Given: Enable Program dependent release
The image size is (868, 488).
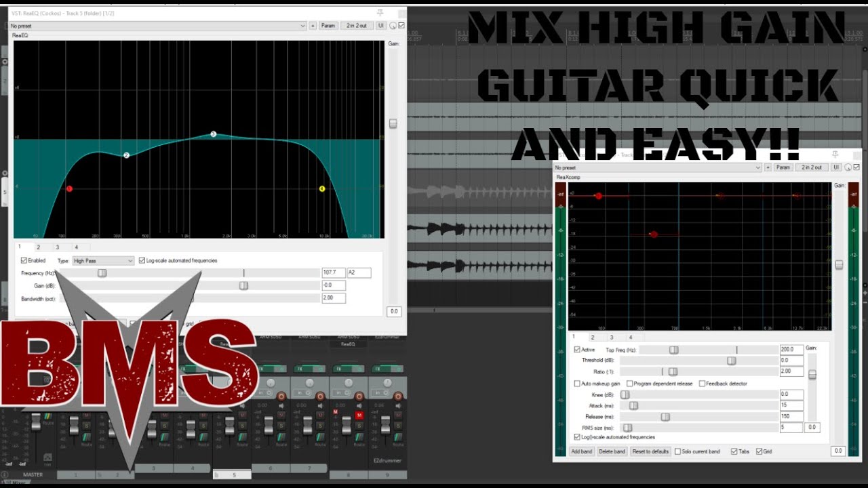Looking at the screenshot, I should (630, 384).
